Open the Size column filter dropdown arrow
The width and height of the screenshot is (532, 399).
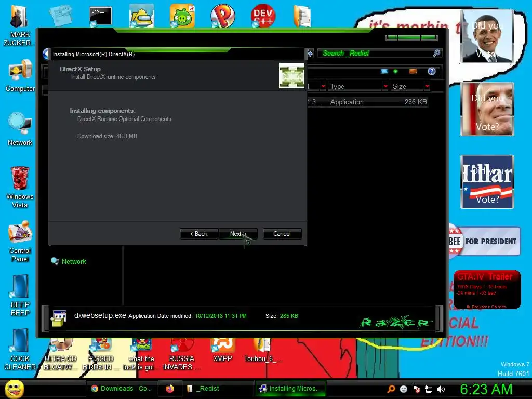(427, 87)
